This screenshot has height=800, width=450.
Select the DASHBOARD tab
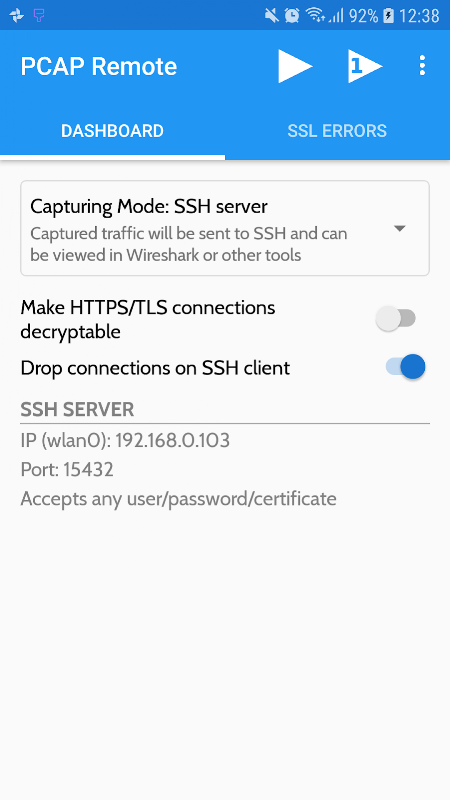(x=112, y=131)
